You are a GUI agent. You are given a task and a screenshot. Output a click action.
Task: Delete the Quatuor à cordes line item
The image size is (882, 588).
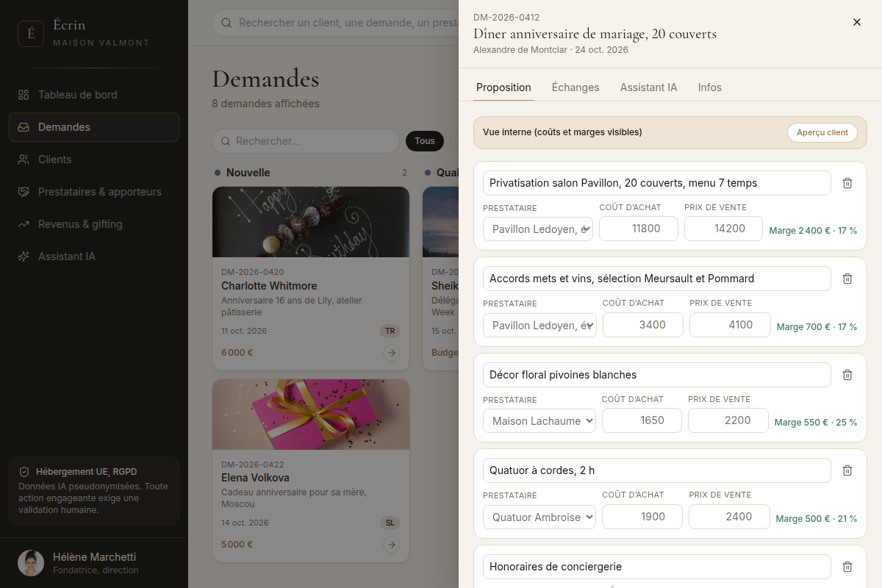pos(847,470)
